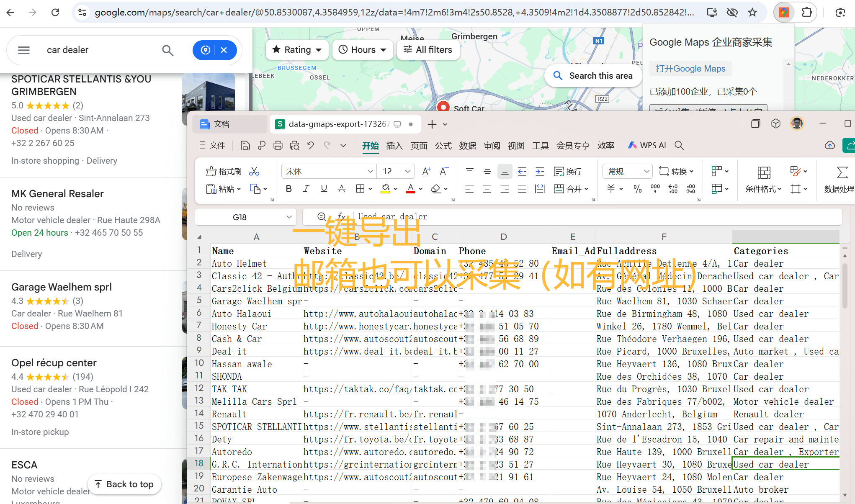Click the formula bar zoom magnifier icon
855x504 pixels.
coord(322,216)
